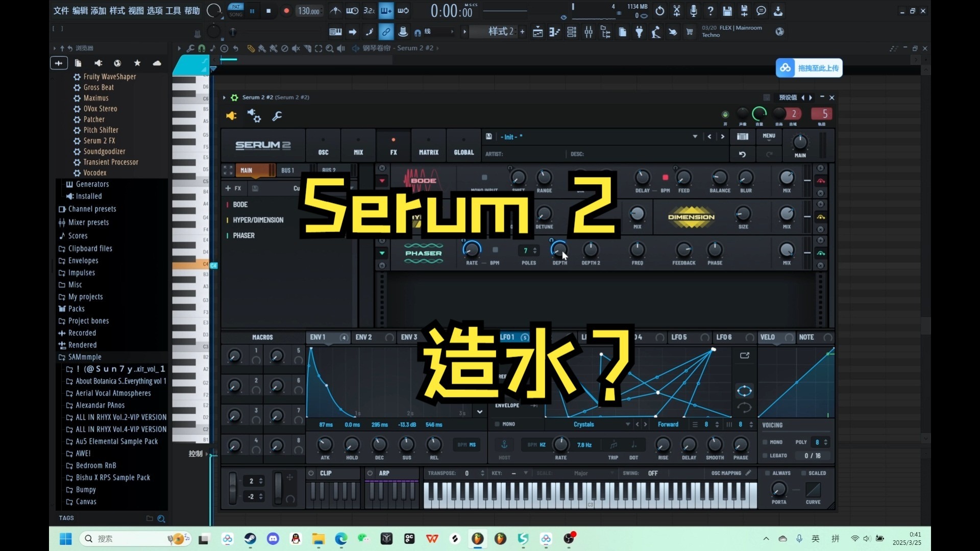Click the POLY voice count stepper
Image resolution: width=980 pixels, height=551 pixels.
tap(825, 442)
